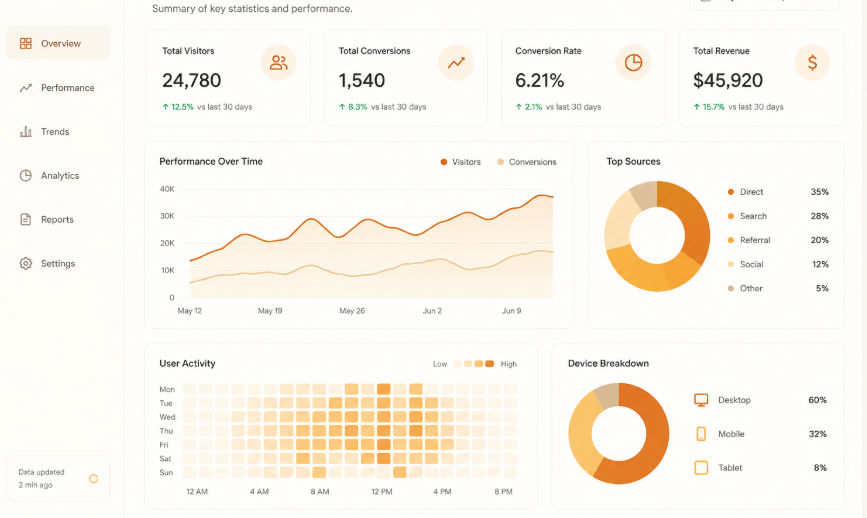
Task: Click the Mon row label in heatmap
Action: point(167,389)
